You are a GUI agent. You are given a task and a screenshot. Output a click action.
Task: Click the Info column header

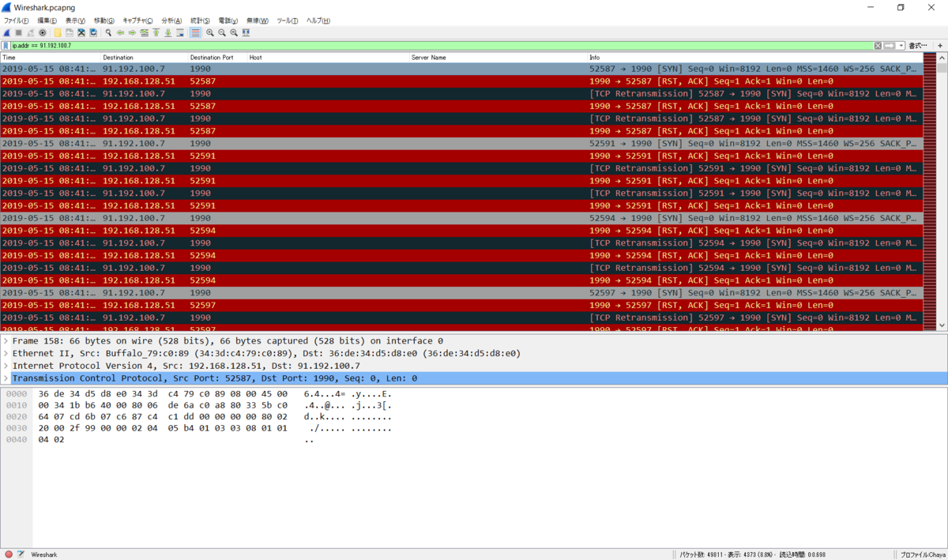[x=754, y=58]
